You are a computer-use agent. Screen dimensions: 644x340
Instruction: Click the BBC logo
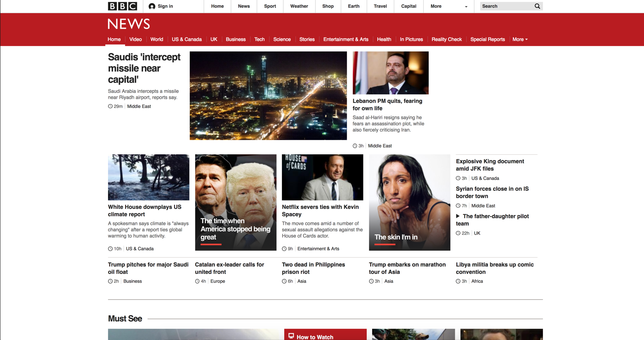122,6
